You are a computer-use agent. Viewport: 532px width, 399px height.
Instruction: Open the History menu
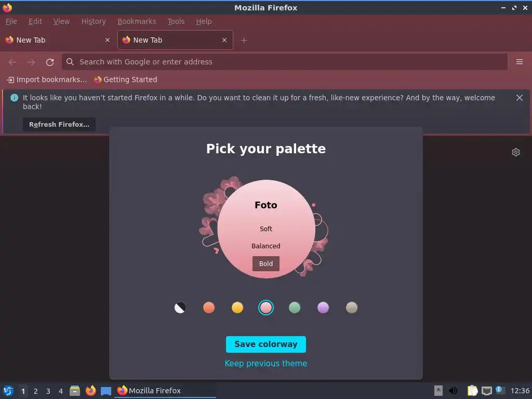click(x=94, y=21)
